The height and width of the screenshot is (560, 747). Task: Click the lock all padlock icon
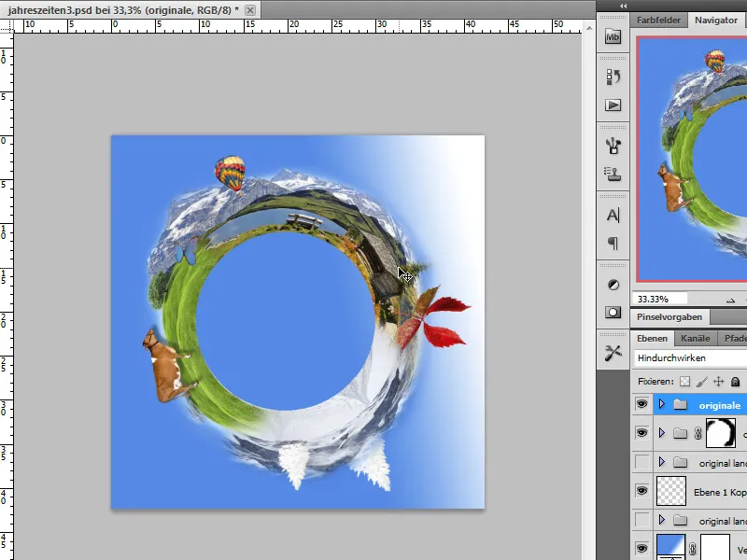[x=735, y=382]
